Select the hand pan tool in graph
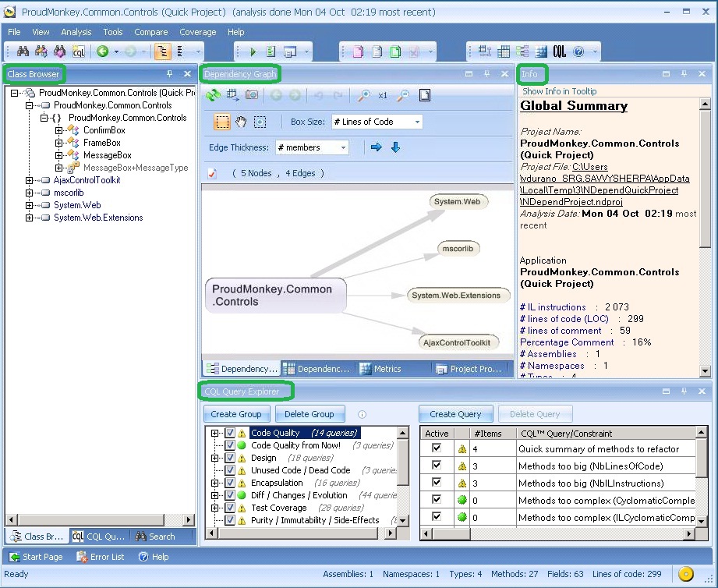 (x=241, y=122)
